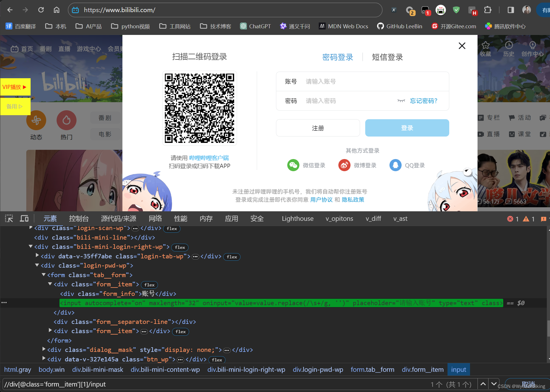Open the AI产品 bookmark folder
This screenshot has height=392, width=550.
[88, 26]
